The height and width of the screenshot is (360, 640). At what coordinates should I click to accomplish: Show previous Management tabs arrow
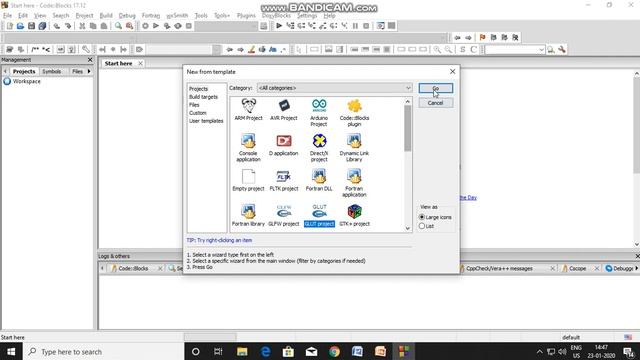coord(5,71)
